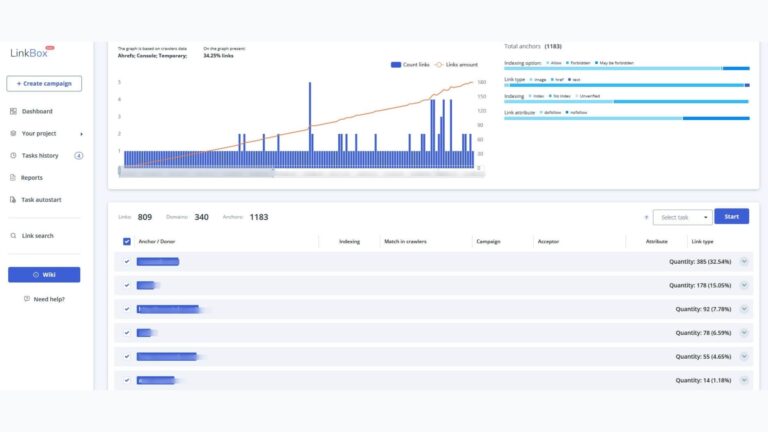
Task: Click the Start button
Action: [731, 216]
